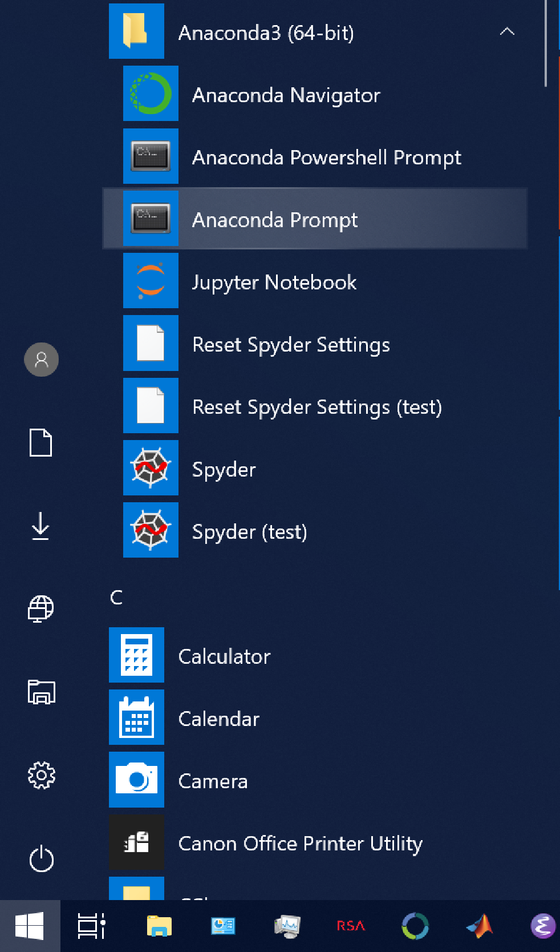Click the Windows Start button
This screenshot has height=952, width=560.
[x=30, y=926]
